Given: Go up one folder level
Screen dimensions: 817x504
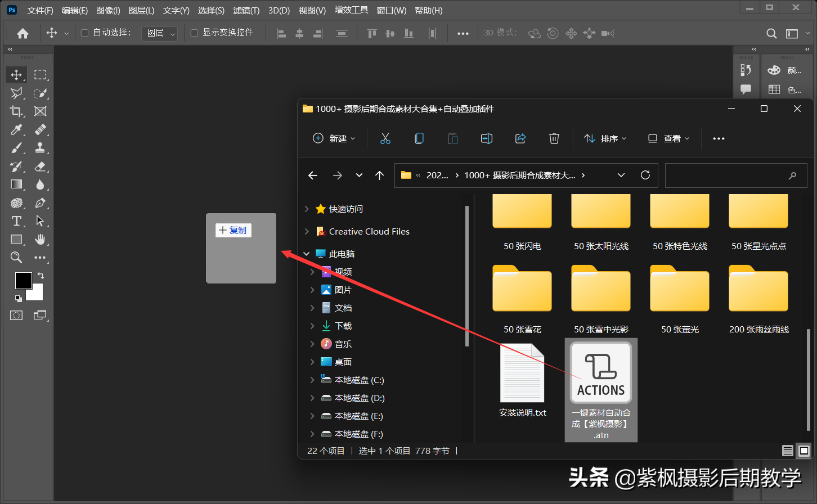Looking at the screenshot, I should 380,175.
